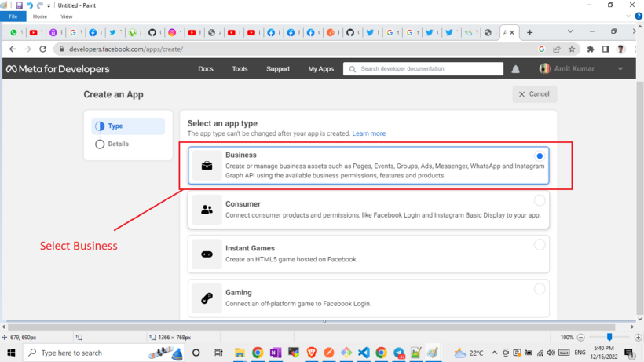Click the Gaming joystick icon
Screen dimensions: 644x362
pyautogui.click(x=207, y=298)
